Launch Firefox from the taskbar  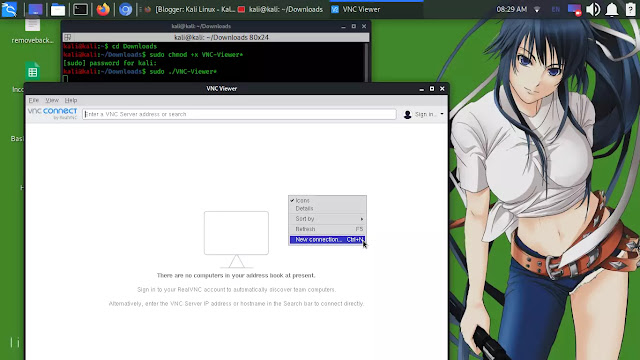click(103, 9)
